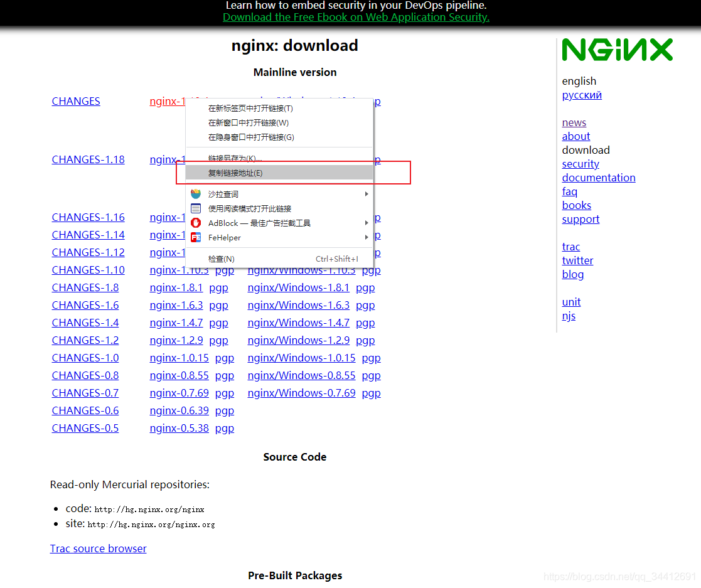This screenshot has width=701, height=588.
Task: Download nginx/Windows-0.7.69 link
Action: [302, 393]
